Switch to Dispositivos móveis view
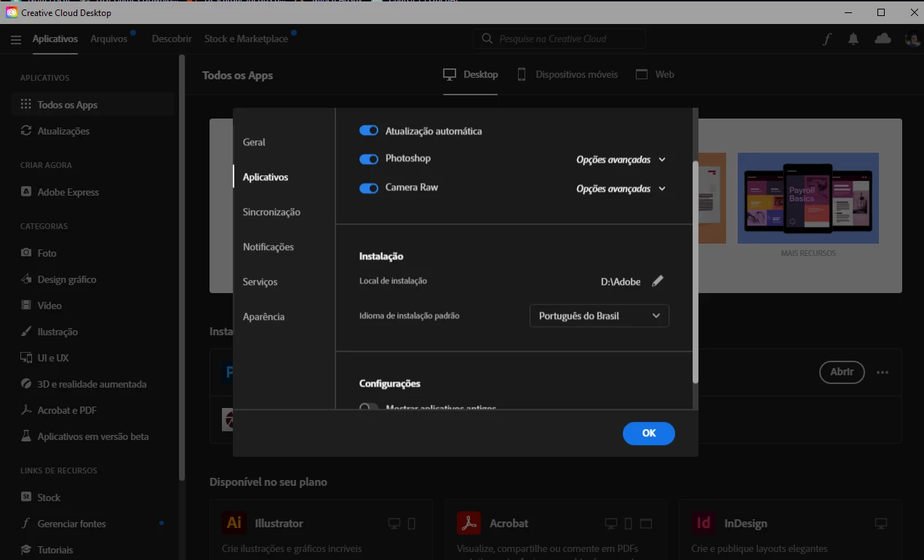 pos(567,74)
